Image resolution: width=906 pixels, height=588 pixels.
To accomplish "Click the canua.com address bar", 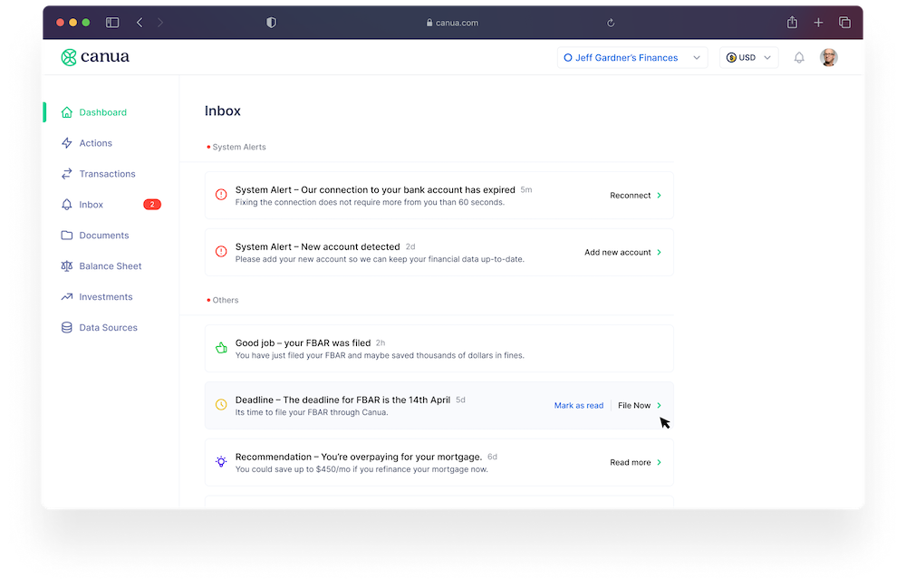I will click(x=452, y=24).
